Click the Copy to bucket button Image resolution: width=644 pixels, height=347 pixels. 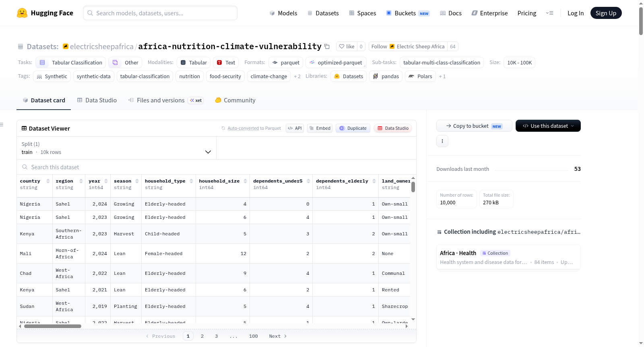(474, 126)
